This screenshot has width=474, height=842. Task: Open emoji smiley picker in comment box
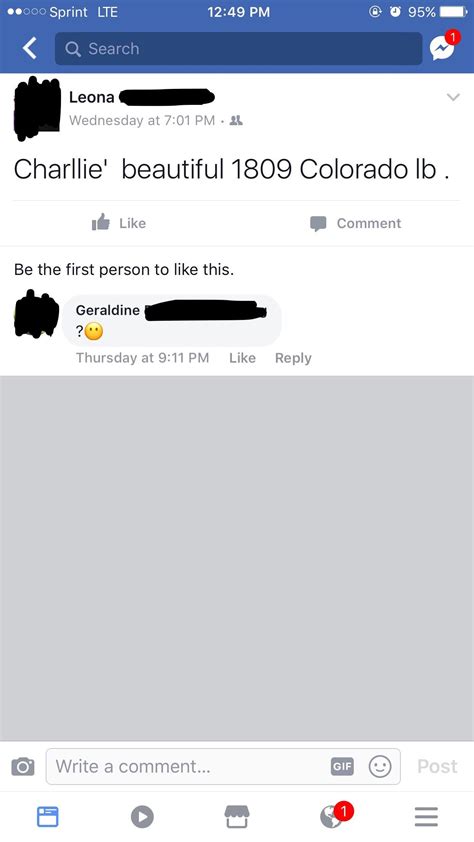380,766
